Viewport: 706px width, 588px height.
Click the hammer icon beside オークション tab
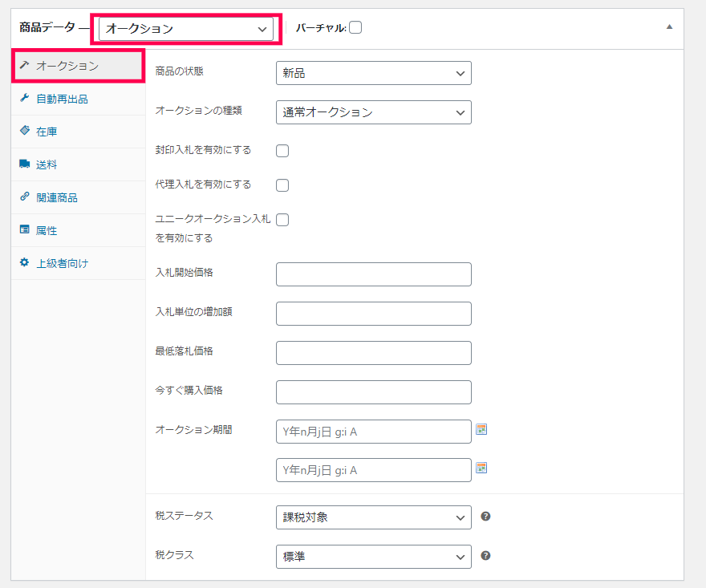tap(24, 65)
